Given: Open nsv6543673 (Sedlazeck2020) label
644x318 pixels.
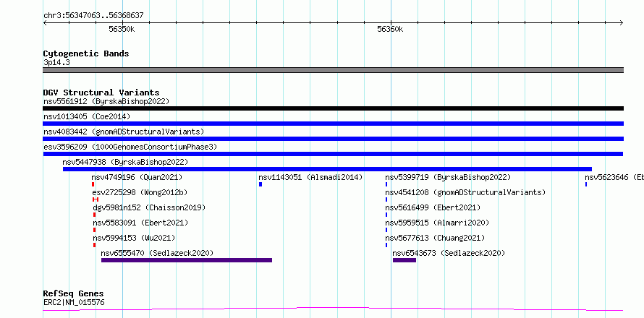Looking at the screenshot, I should pos(449,253).
